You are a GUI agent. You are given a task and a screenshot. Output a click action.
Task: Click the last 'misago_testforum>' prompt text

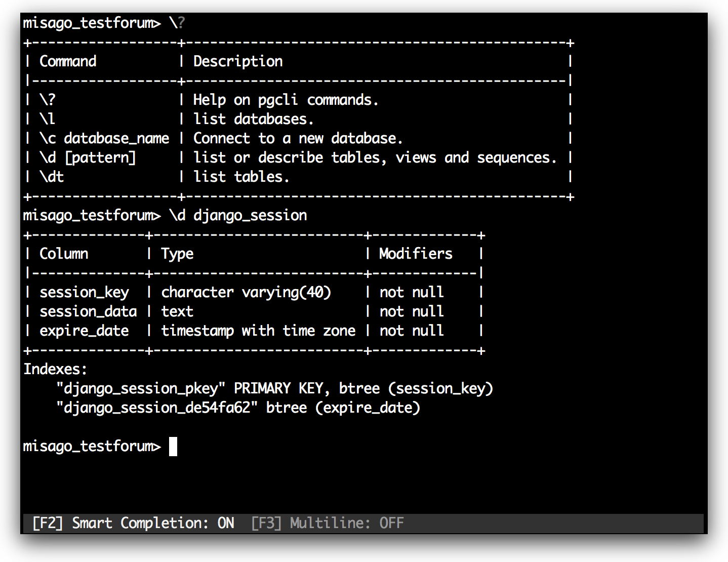pos(92,446)
